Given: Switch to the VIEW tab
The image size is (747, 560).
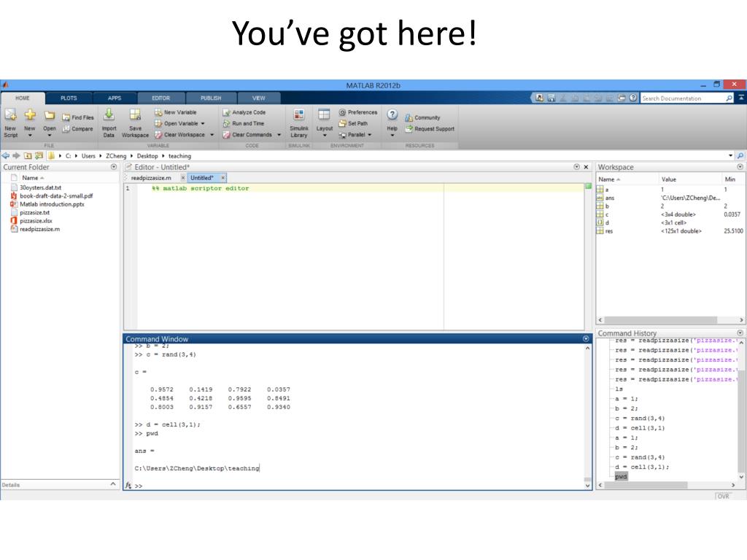Looking at the screenshot, I should (x=259, y=98).
